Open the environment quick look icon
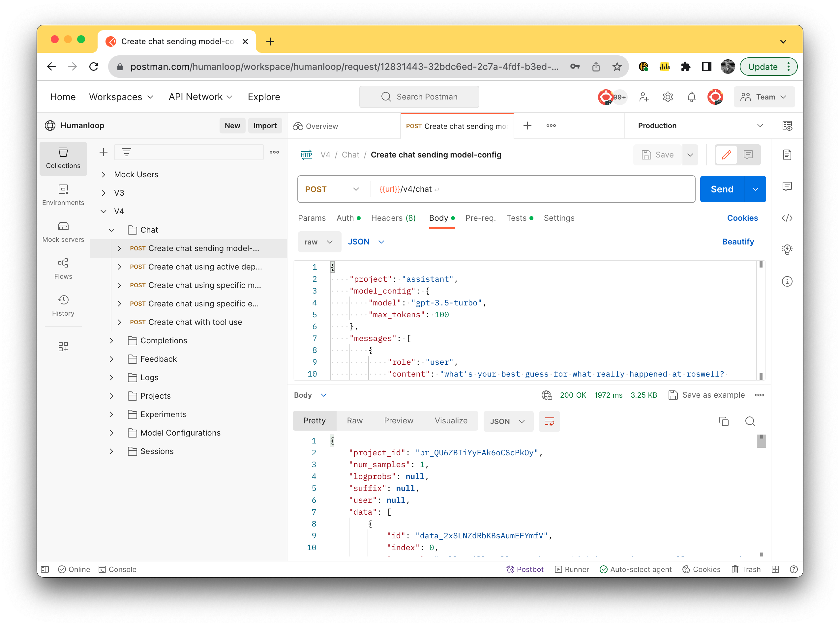This screenshot has width=840, height=626. tap(787, 126)
